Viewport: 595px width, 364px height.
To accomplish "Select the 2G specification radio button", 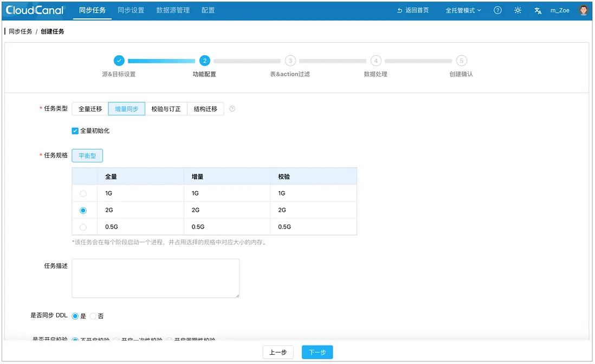I will point(83,210).
